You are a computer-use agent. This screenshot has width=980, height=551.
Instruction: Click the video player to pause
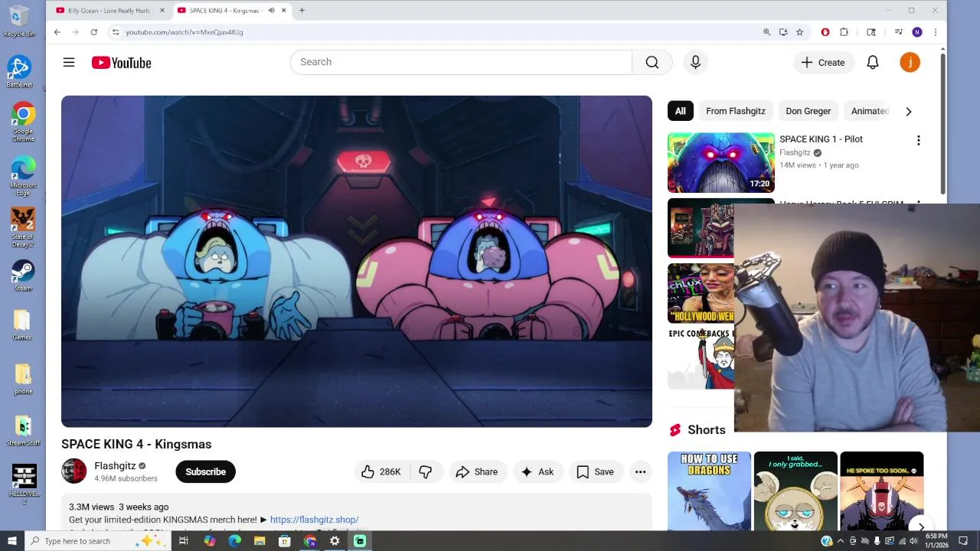coord(357,262)
